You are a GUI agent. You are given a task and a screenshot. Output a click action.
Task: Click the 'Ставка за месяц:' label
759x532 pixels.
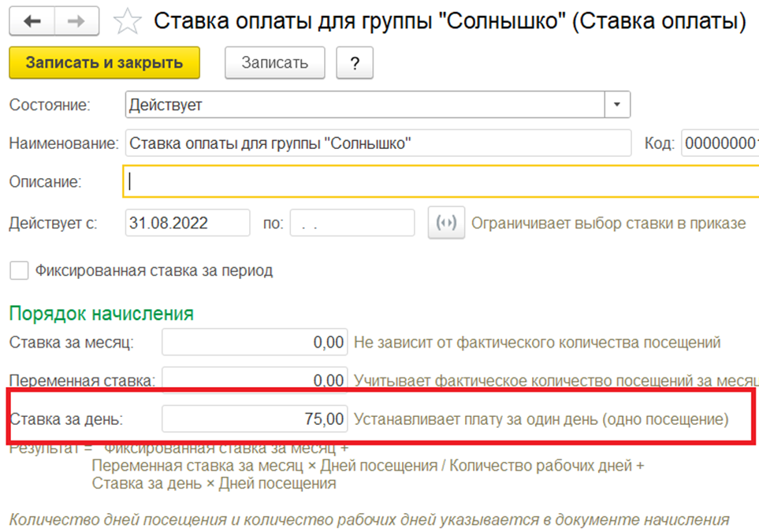point(72,342)
